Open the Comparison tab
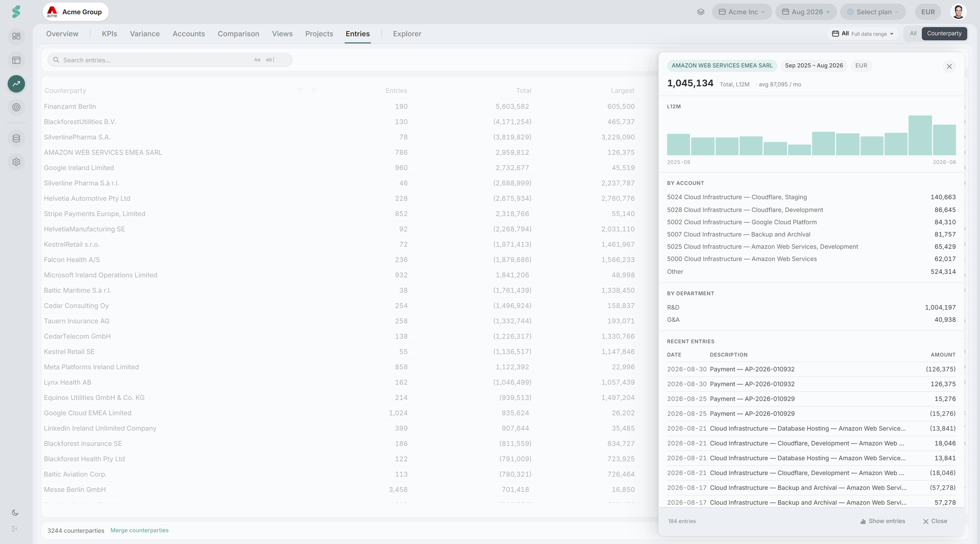 click(238, 34)
